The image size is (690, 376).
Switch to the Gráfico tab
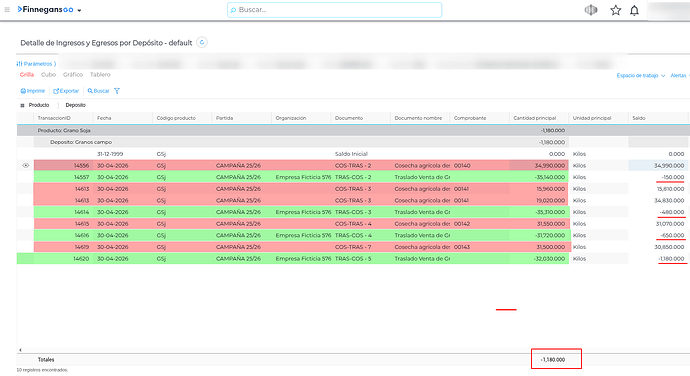[x=73, y=74]
